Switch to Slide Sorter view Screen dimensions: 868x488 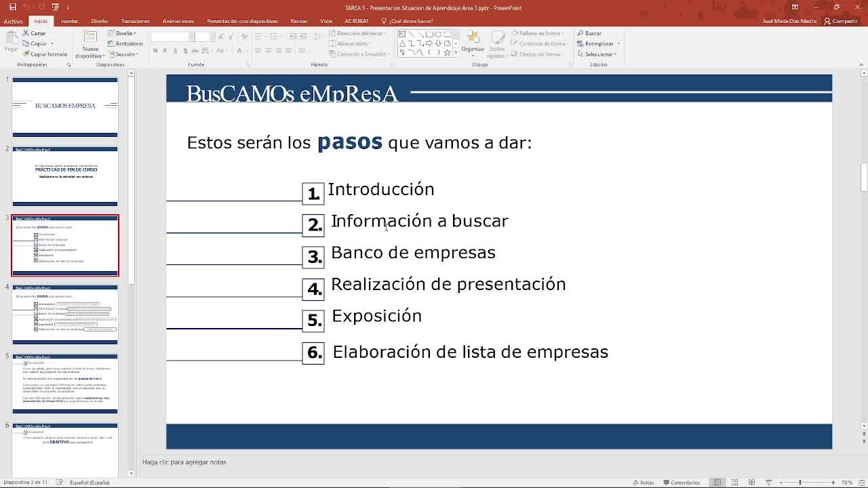click(734, 483)
